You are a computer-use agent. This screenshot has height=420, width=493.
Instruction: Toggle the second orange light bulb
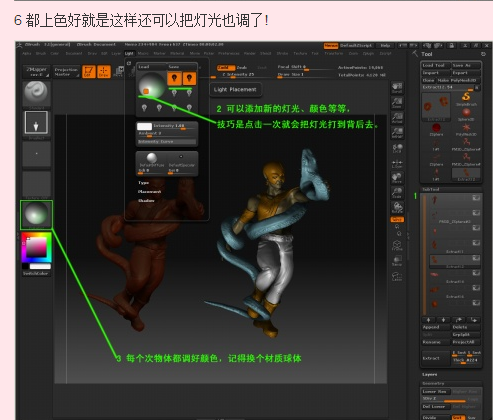coord(189,78)
